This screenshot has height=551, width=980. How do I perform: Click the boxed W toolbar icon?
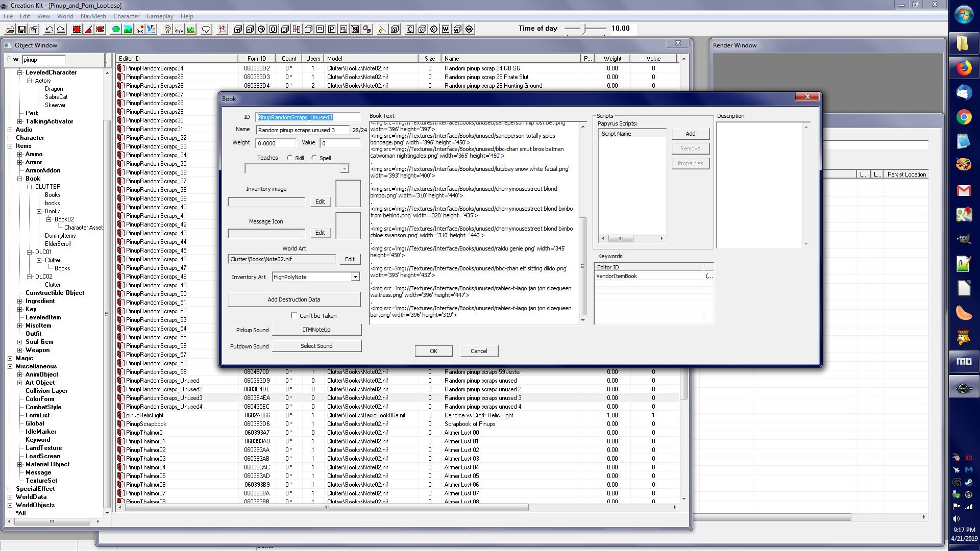[446, 29]
